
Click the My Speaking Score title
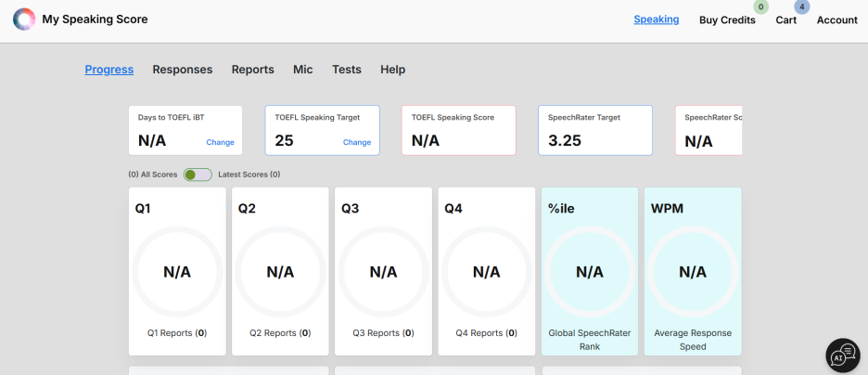tap(95, 19)
